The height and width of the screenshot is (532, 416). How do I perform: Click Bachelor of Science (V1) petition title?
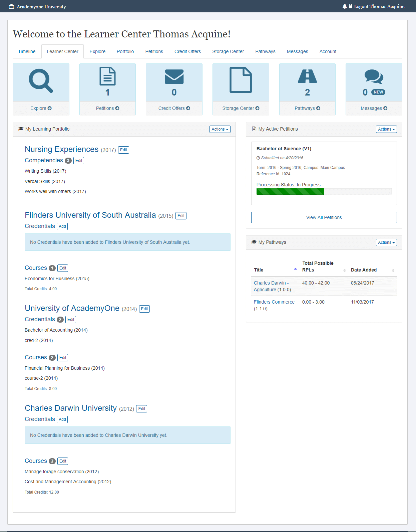[x=284, y=149]
